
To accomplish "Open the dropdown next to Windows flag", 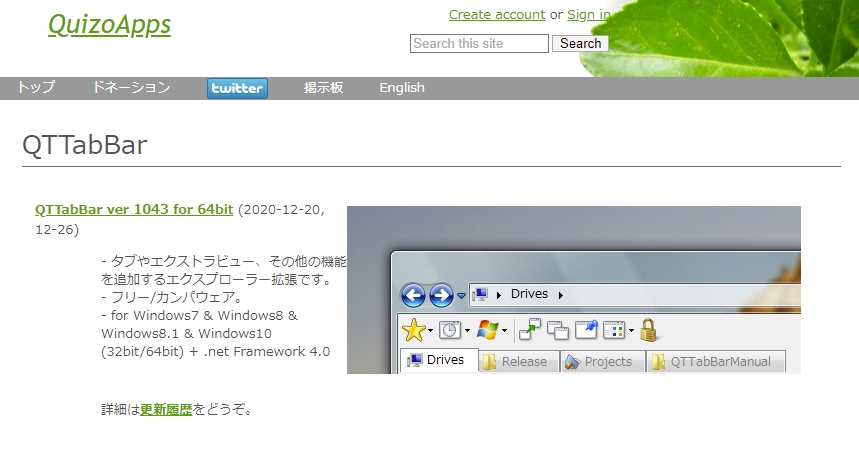I will [505, 330].
